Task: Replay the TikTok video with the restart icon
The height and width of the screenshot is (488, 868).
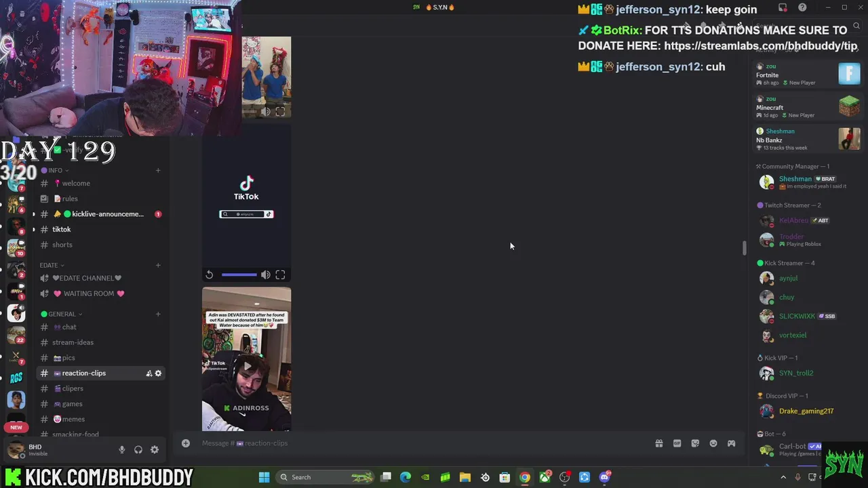Action: [210, 274]
